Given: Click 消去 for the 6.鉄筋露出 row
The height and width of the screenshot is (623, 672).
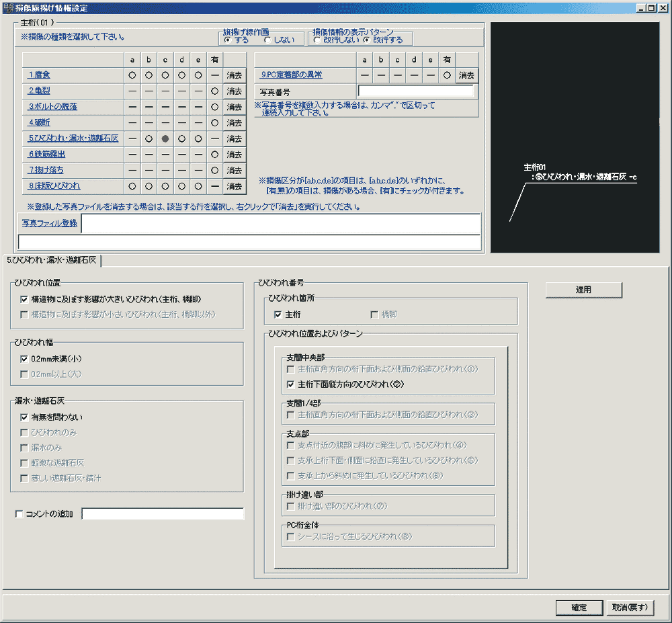Looking at the screenshot, I should tap(235, 155).
